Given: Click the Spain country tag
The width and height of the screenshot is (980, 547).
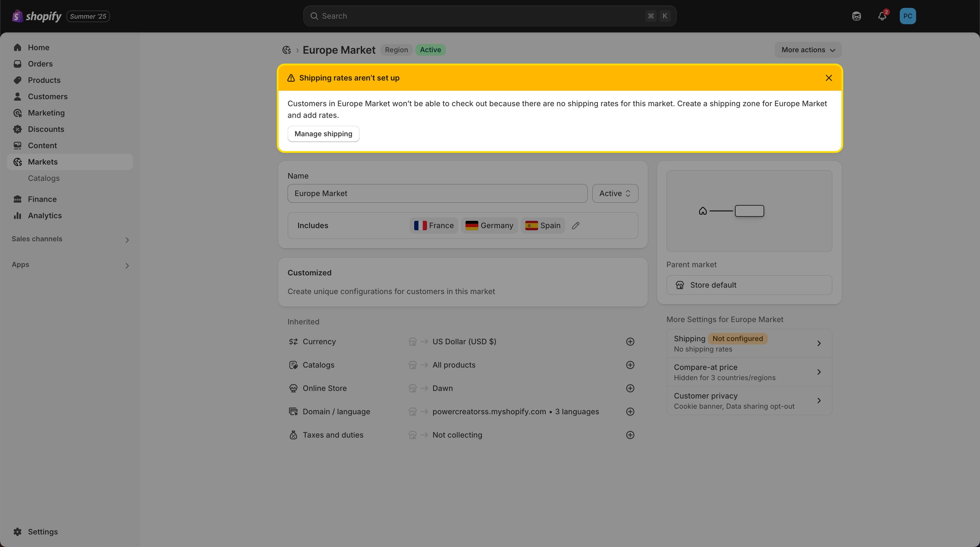Looking at the screenshot, I should [543, 226].
